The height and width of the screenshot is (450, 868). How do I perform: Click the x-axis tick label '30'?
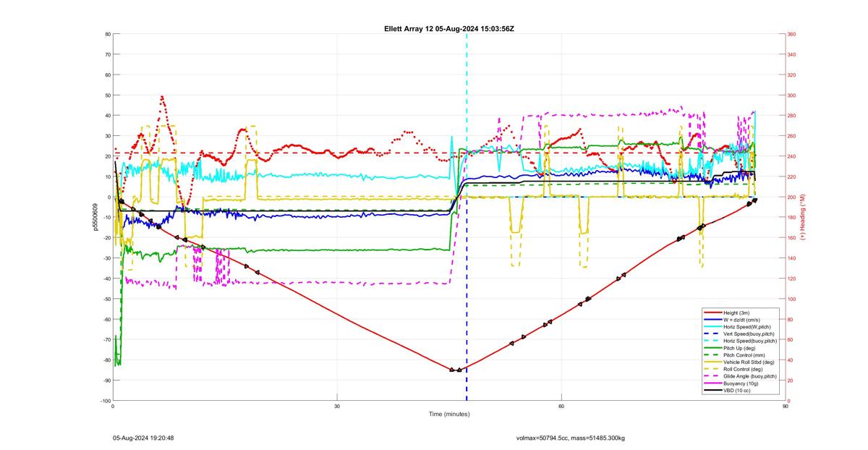coord(337,406)
